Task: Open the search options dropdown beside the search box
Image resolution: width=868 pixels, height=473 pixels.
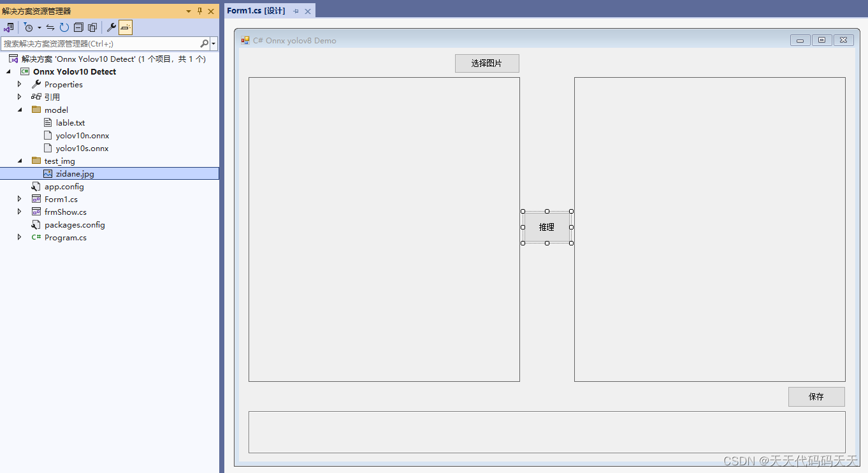Action: coord(213,44)
